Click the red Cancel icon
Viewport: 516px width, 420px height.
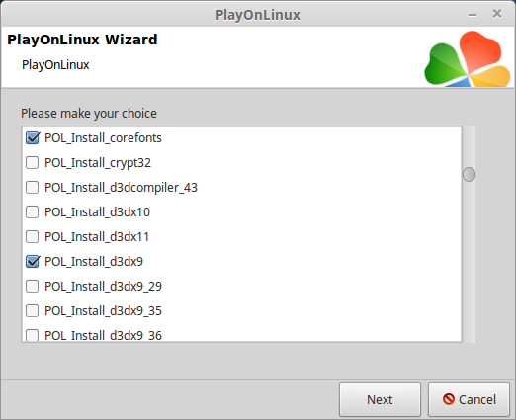click(449, 399)
